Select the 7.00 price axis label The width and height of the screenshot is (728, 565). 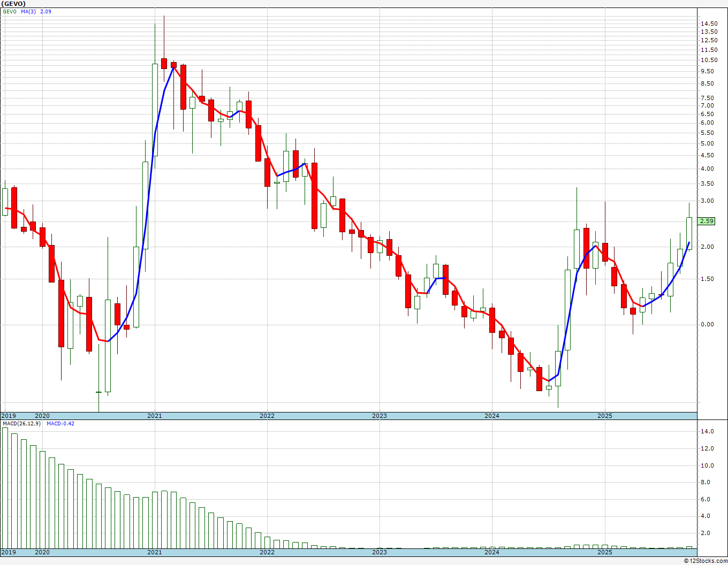click(707, 105)
